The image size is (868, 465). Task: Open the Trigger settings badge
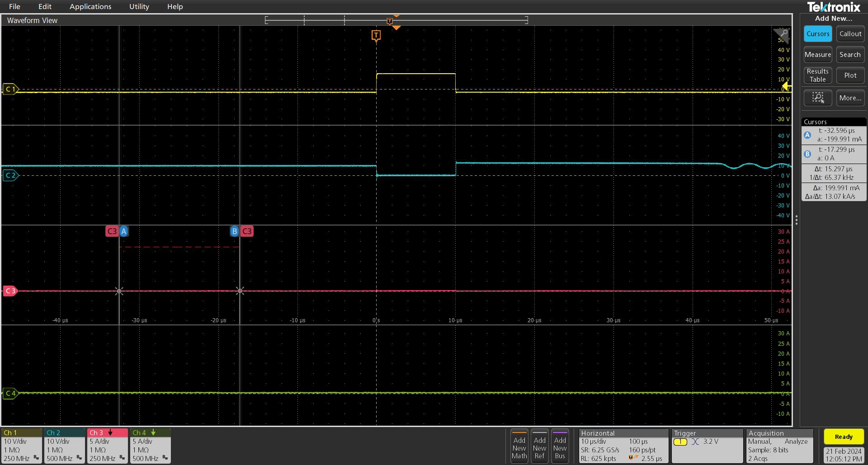708,446
